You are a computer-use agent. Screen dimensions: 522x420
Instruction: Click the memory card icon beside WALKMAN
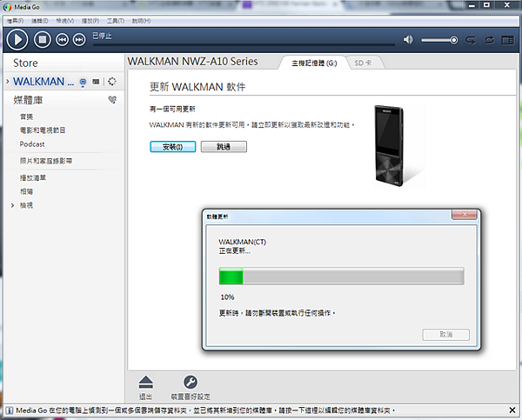tap(96, 82)
